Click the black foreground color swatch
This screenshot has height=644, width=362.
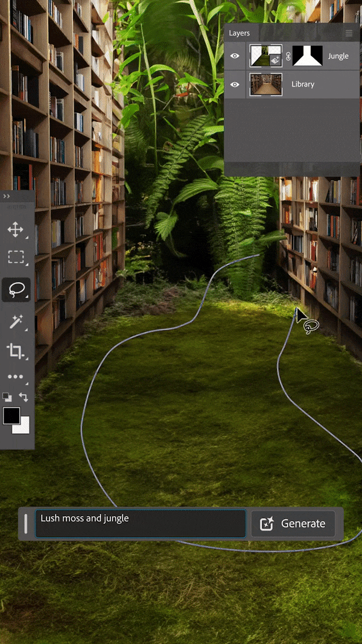[11, 415]
